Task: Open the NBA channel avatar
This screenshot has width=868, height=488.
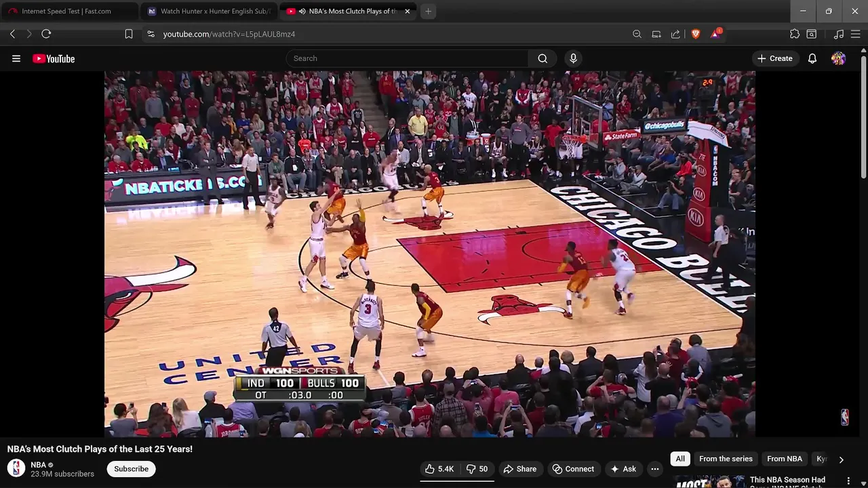Action: pos(16,468)
